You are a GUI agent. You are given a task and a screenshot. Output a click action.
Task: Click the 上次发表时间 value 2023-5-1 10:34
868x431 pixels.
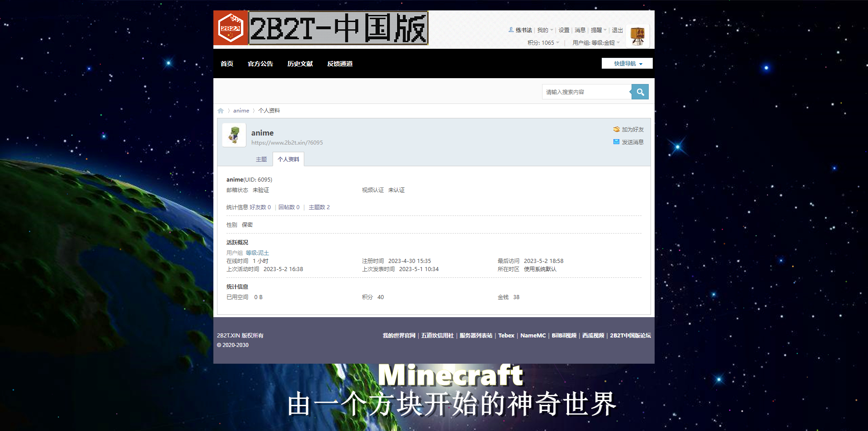pos(419,269)
